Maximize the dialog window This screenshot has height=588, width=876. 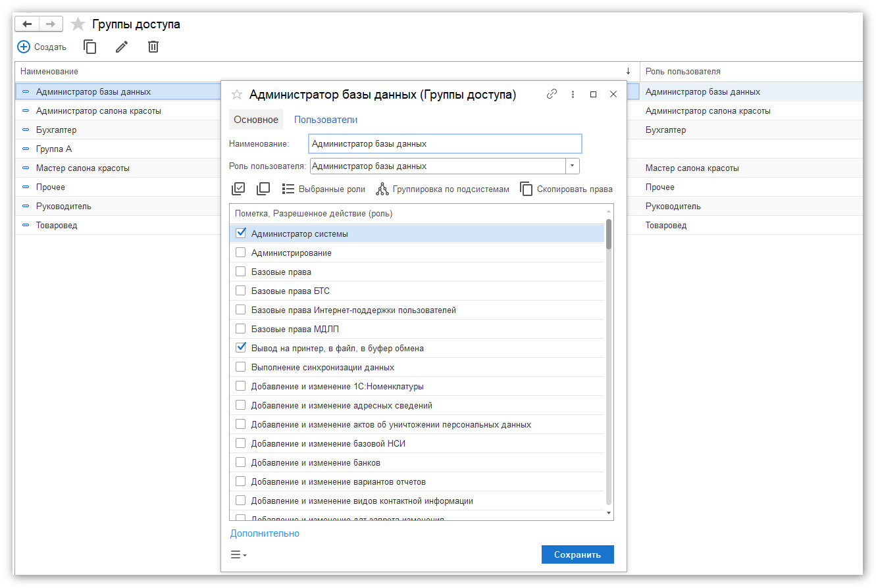[593, 94]
